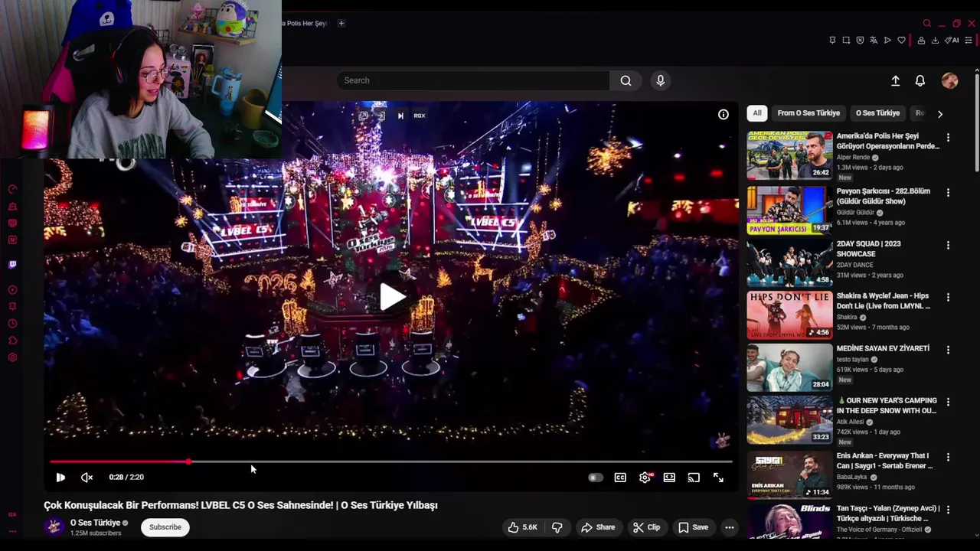This screenshot has width=980, height=551.
Task: Unmute the video volume icon
Action: click(87, 478)
